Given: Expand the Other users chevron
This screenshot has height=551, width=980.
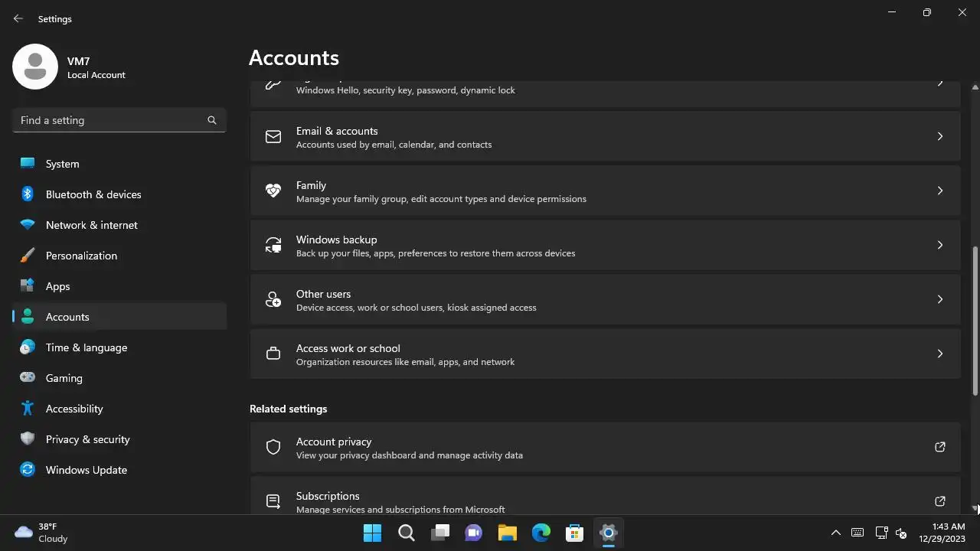Looking at the screenshot, I should point(940,299).
